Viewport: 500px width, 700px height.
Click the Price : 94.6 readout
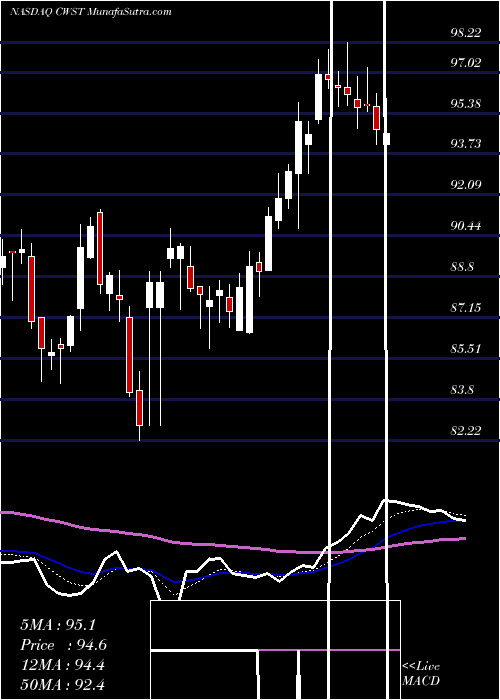[63, 645]
